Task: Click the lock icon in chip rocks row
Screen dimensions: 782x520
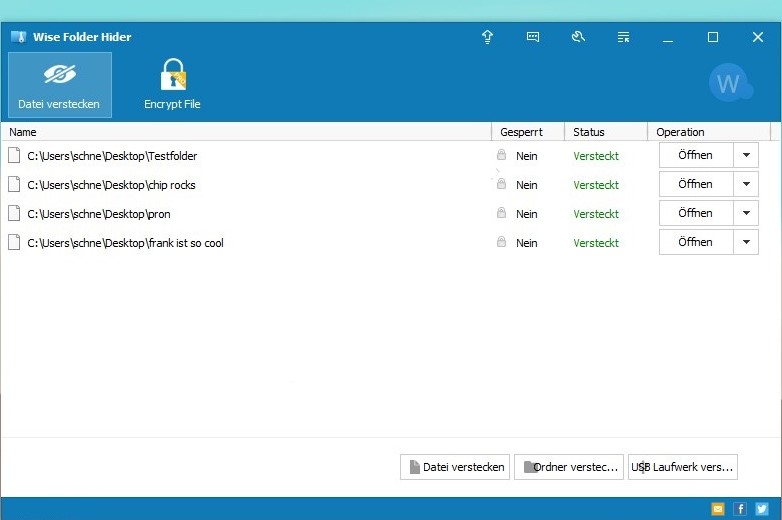Action: (x=501, y=183)
